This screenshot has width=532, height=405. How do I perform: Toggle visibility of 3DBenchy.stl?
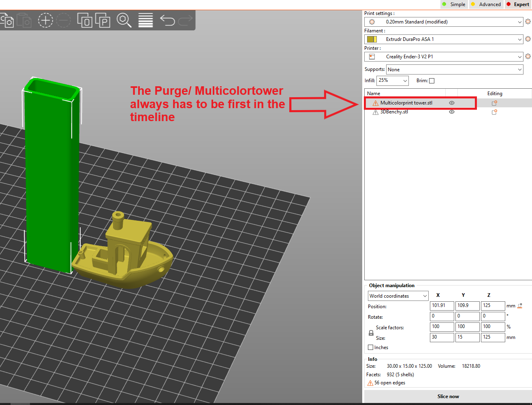coord(451,112)
